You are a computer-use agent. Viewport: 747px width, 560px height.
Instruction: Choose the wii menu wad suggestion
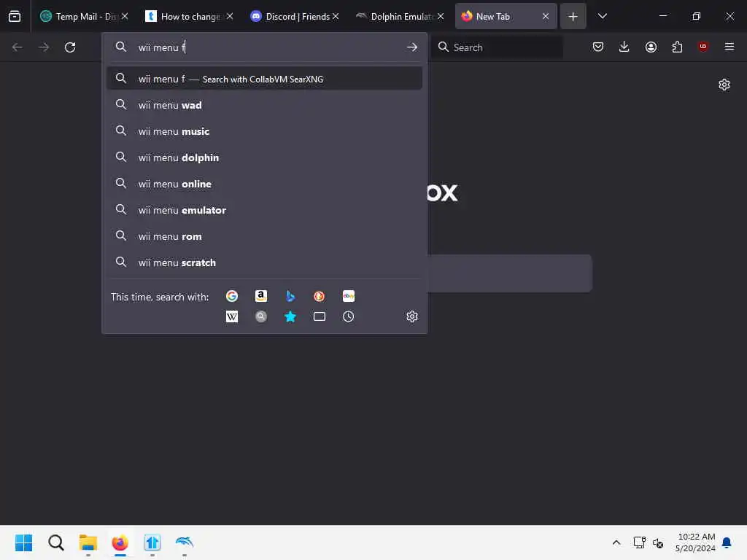pos(264,105)
